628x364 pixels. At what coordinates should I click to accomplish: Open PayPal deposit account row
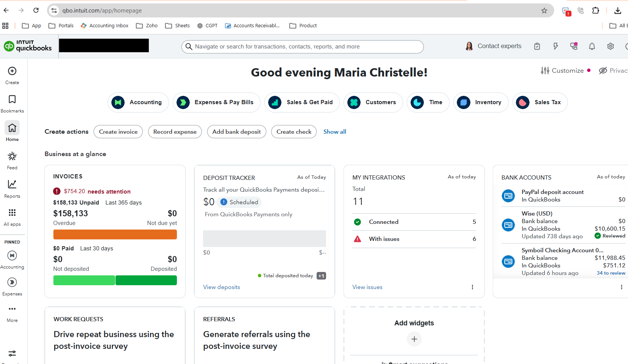point(563,196)
